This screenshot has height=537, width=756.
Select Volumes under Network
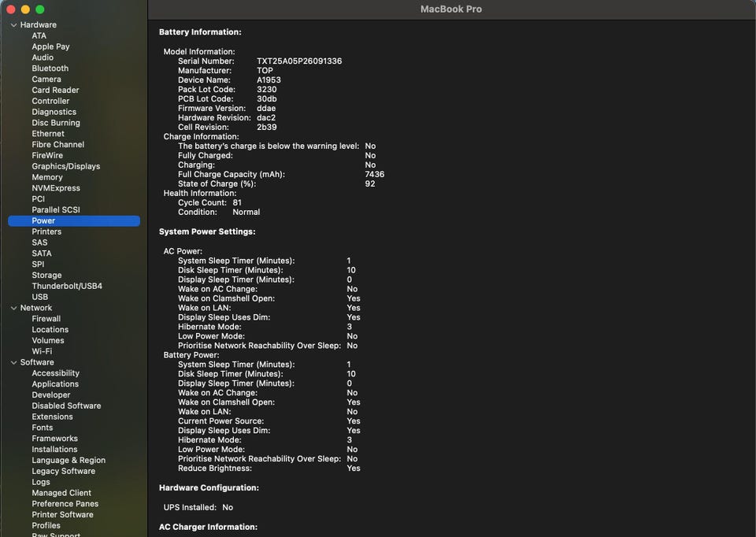[48, 340]
